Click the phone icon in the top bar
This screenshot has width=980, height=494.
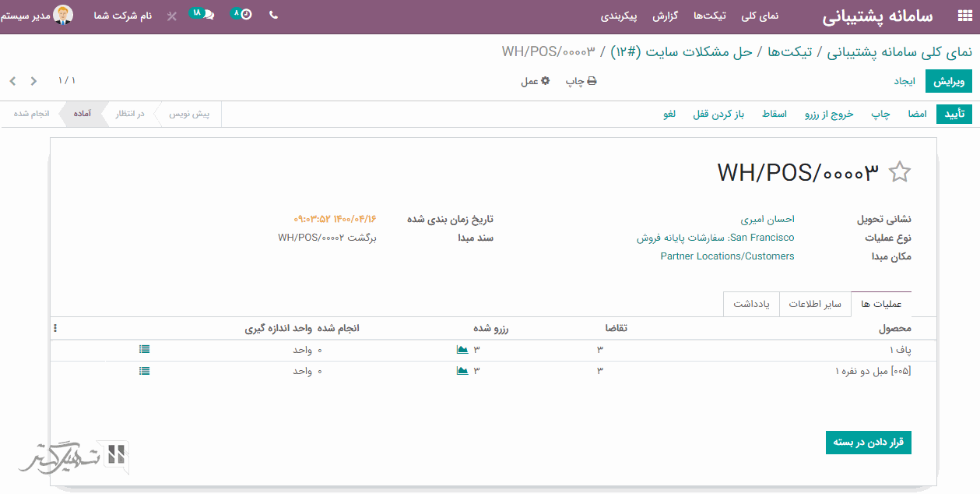tap(273, 15)
